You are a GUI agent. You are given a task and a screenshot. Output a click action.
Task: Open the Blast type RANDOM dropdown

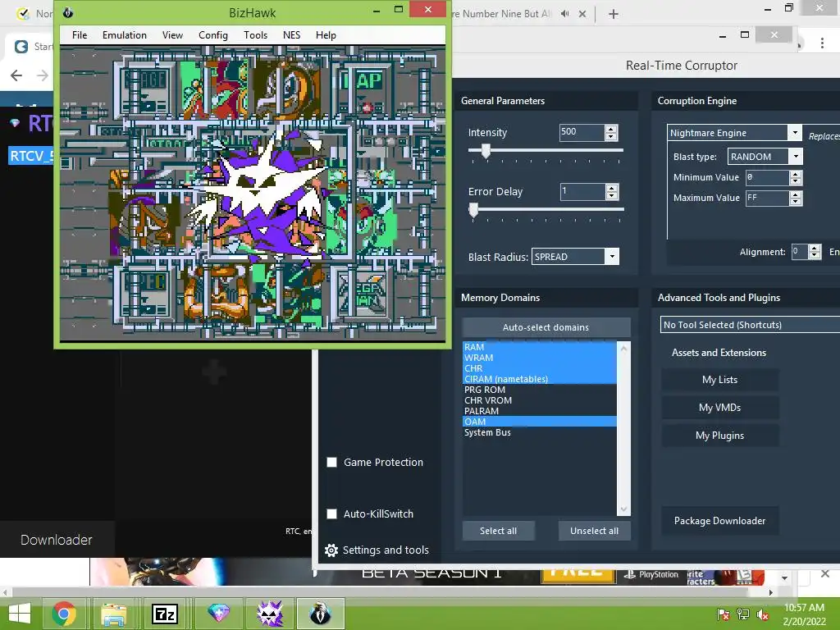[765, 157]
